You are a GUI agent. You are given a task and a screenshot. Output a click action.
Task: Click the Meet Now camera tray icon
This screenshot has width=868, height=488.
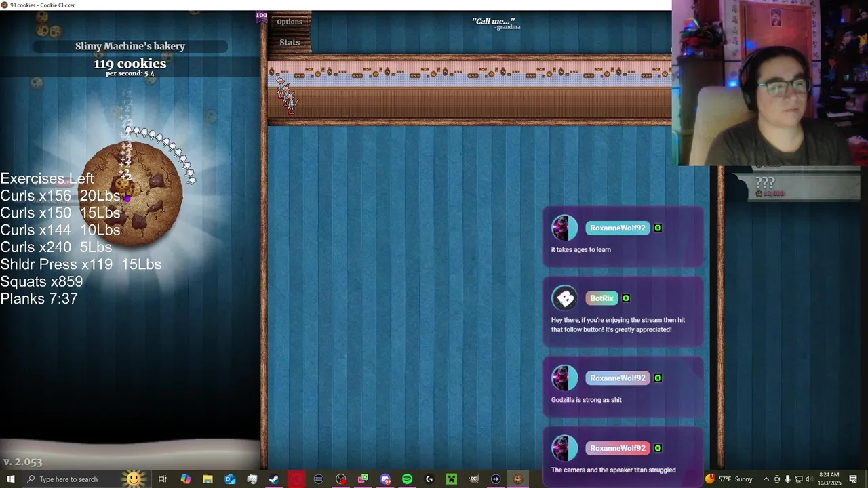777,479
